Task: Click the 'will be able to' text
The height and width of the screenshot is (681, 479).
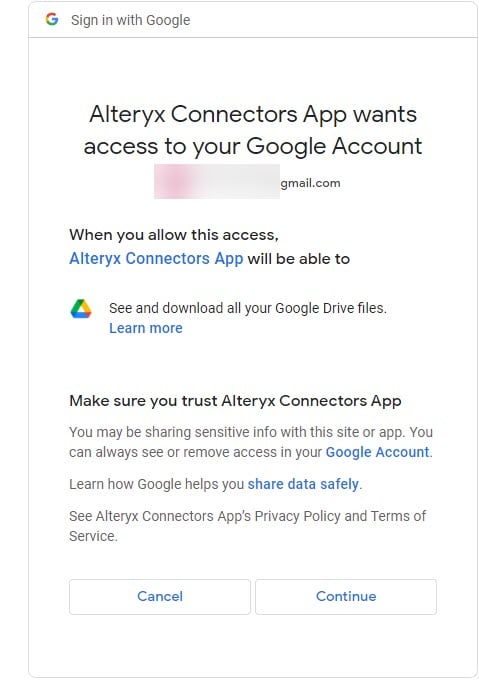Action: [x=299, y=258]
